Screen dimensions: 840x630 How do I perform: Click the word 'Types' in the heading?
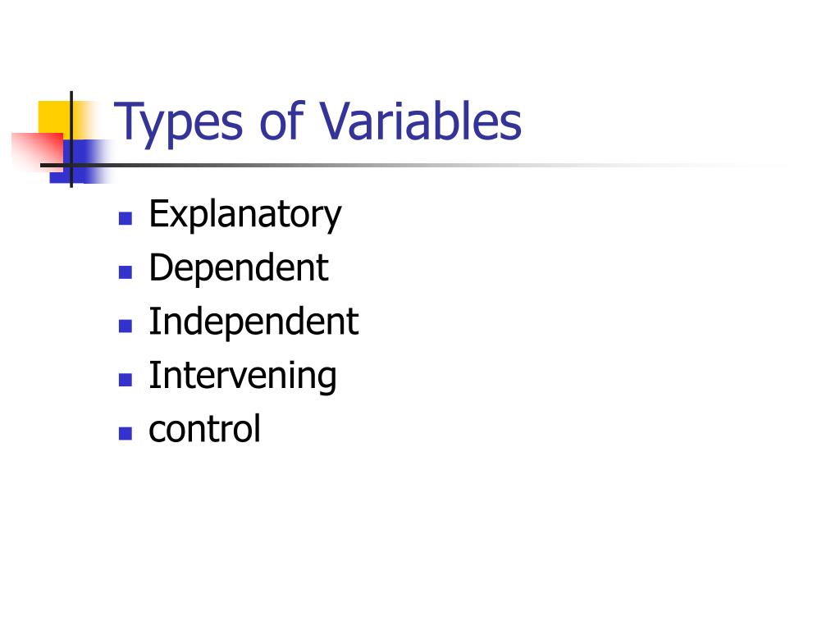coord(178,125)
